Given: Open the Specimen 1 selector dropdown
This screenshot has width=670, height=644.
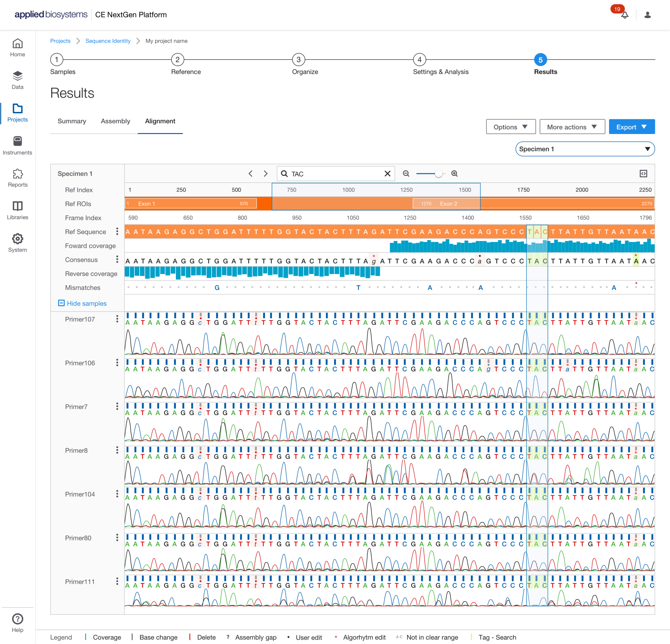Looking at the screenshot, I should click(585, 149).
